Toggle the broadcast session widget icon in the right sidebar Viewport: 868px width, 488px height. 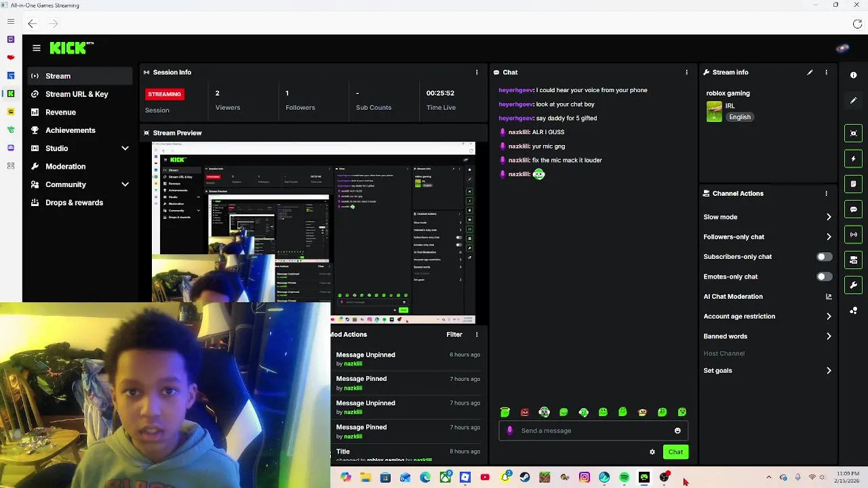click(854, 235)
